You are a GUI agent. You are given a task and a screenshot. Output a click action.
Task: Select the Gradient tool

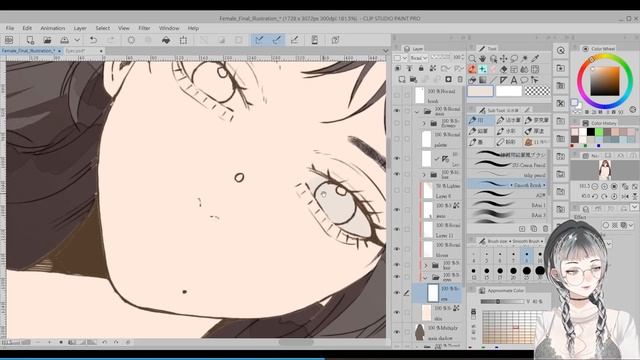coord(482,80)
